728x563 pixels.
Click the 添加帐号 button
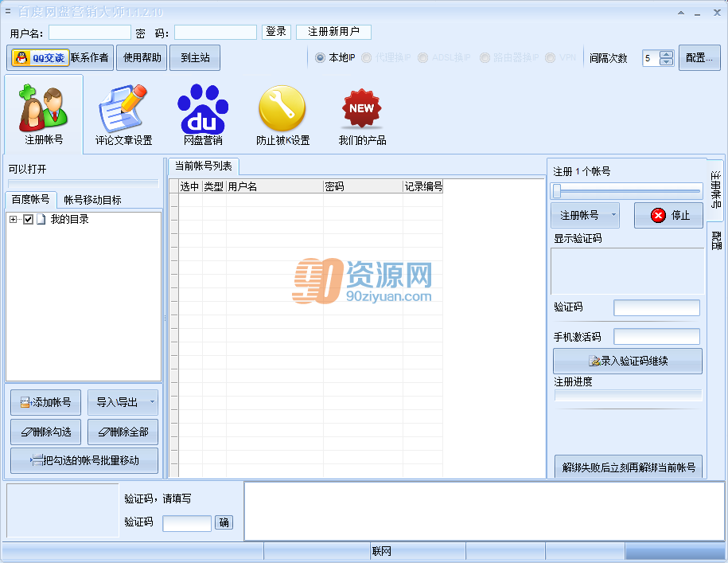(x=45, y=402)
